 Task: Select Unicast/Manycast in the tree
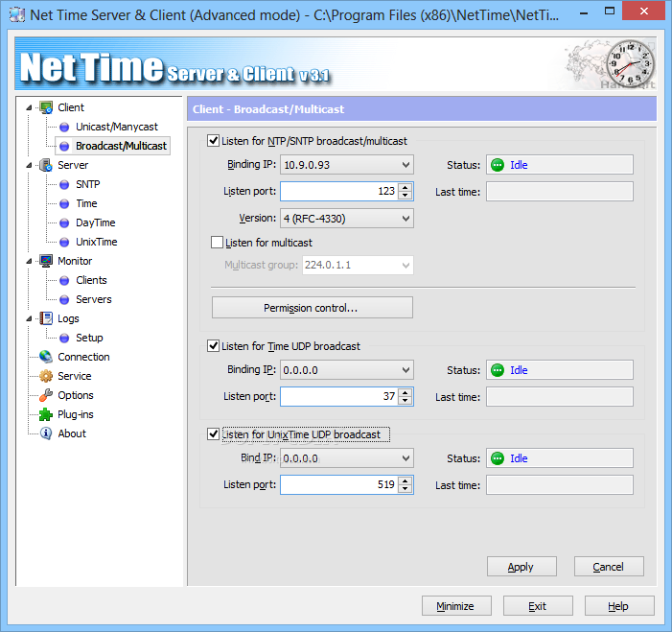117,127
